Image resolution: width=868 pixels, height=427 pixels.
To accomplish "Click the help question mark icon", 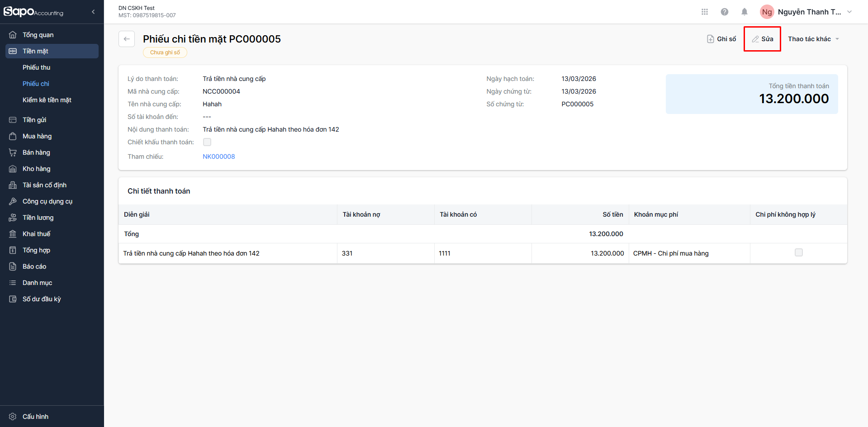I will coord(725,12).
